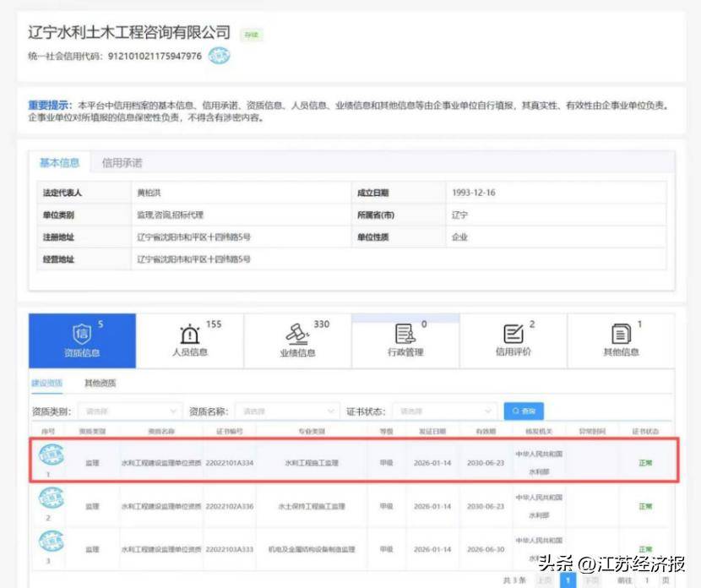Select credit code 912101021175947976
The height and width of the screenshot is (588, 701).
pyautogui.click(x=155, y=57)
